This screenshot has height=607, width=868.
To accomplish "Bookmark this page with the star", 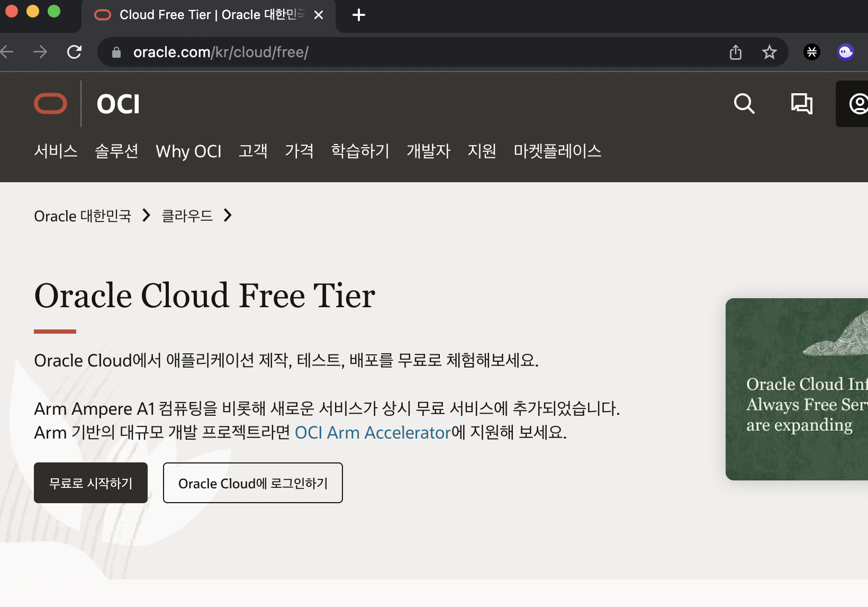I will pos(769,52).
